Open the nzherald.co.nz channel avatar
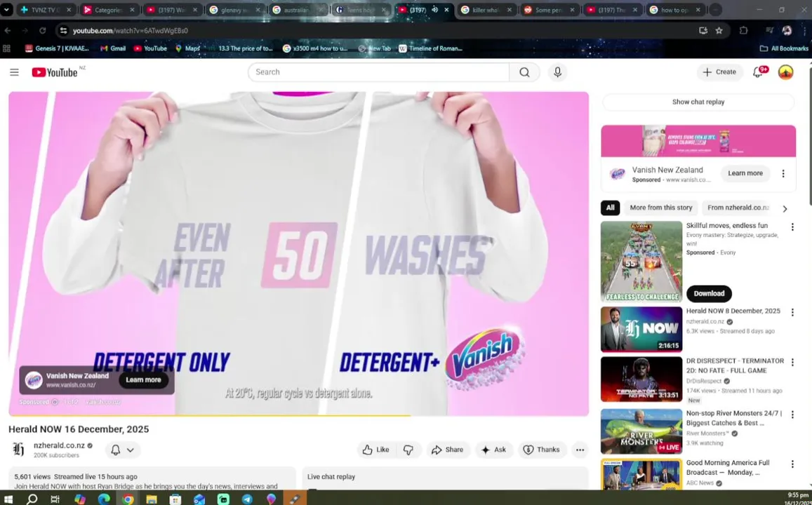The width and height of the screenshot is (812, 505). point(18,449)
